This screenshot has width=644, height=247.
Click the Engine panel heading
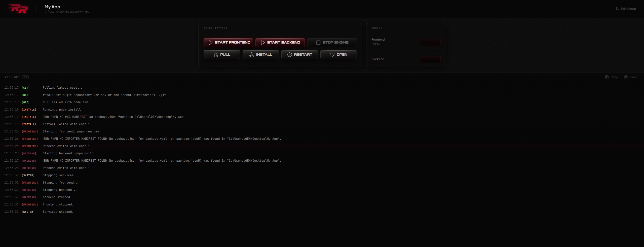point(377,28)
